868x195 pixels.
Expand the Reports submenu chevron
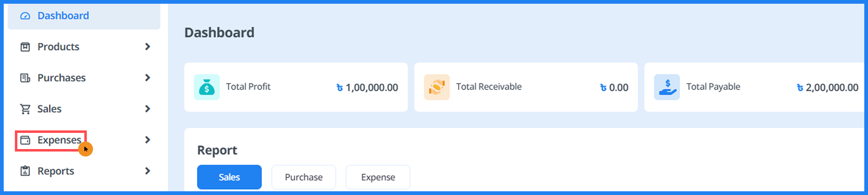[x=148, y=171]
